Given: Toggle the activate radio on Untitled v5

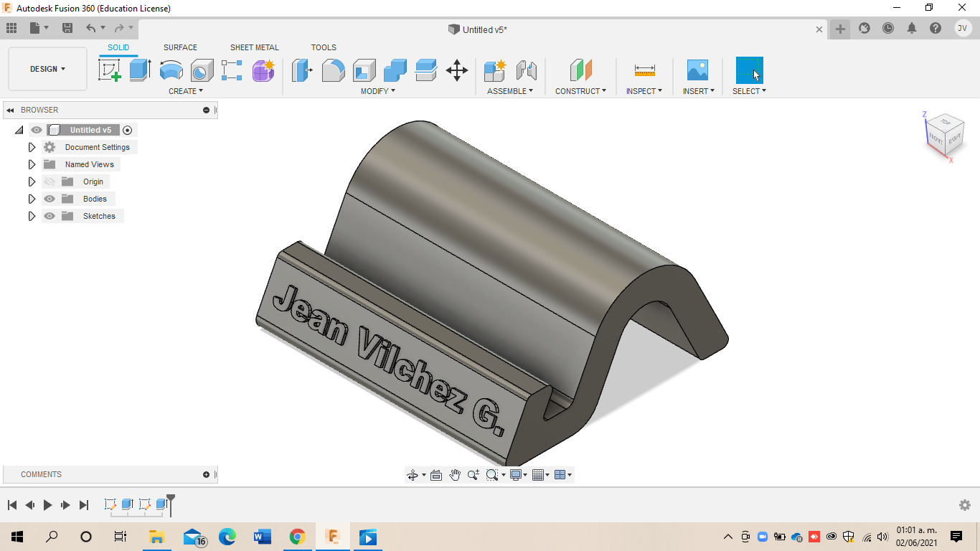Looking at the screenshot, I should tap(128, 130).
